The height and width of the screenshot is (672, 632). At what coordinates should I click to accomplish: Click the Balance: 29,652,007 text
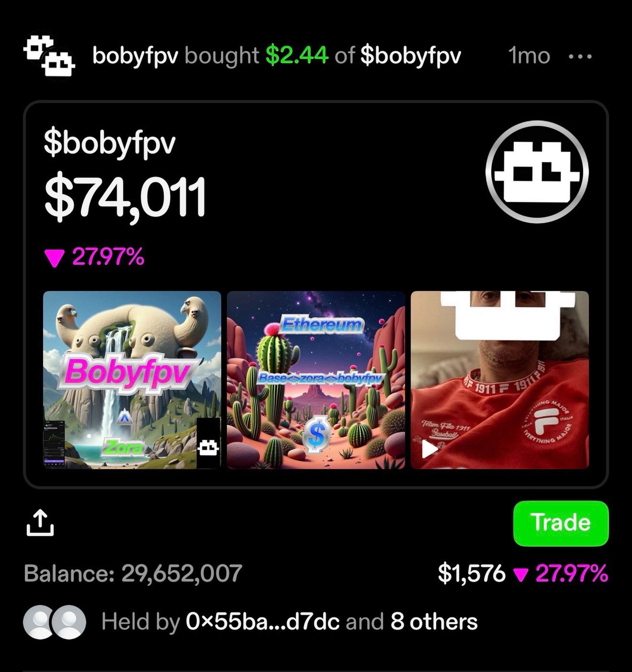point(133,573)
